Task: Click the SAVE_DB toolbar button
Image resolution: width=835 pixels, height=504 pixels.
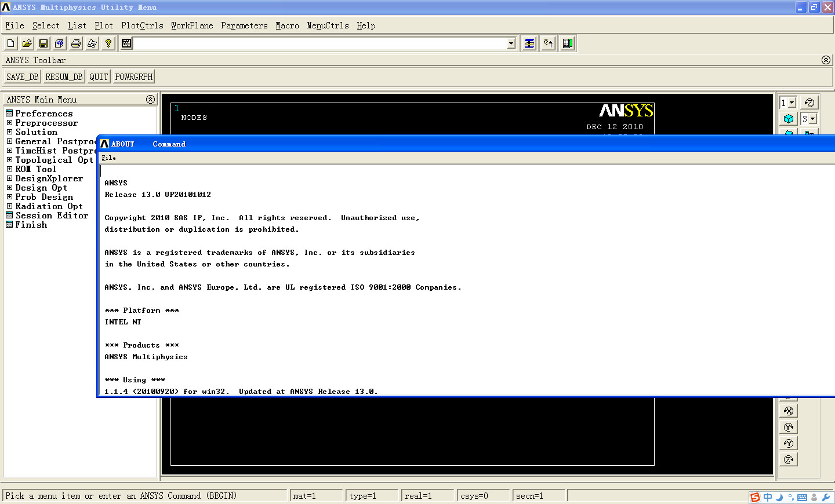Action: pyautogui.click(x=22, y=76)
